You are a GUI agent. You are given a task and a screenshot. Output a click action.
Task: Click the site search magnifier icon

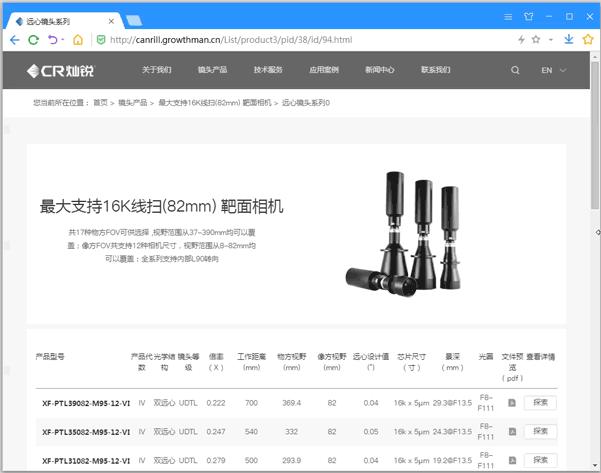click(x=515, y=70)
